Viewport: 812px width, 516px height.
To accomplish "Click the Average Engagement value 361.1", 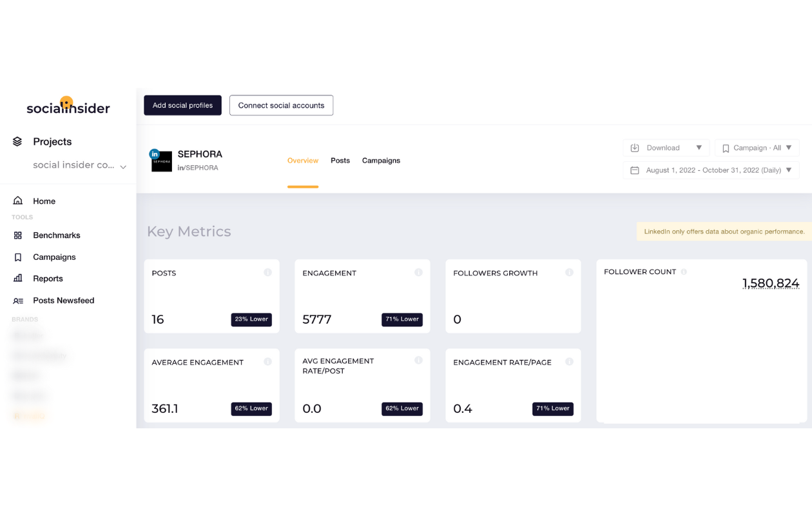I will coord(165,408).
